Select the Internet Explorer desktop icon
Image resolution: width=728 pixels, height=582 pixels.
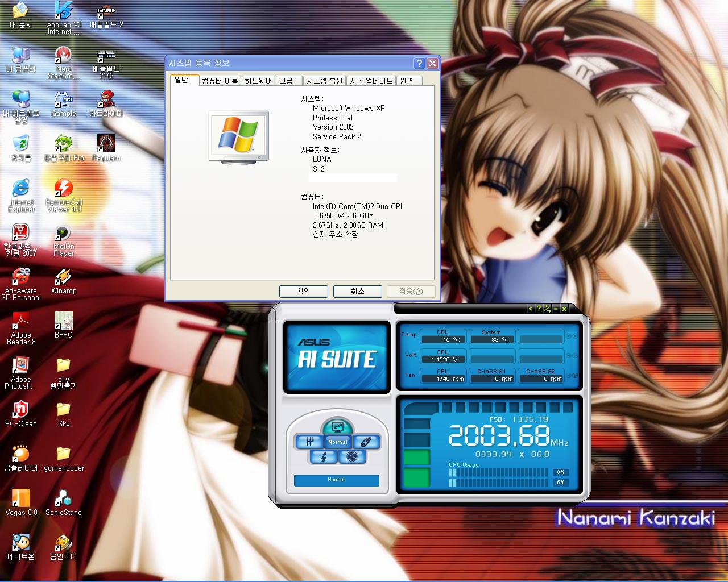click(21, 196)
